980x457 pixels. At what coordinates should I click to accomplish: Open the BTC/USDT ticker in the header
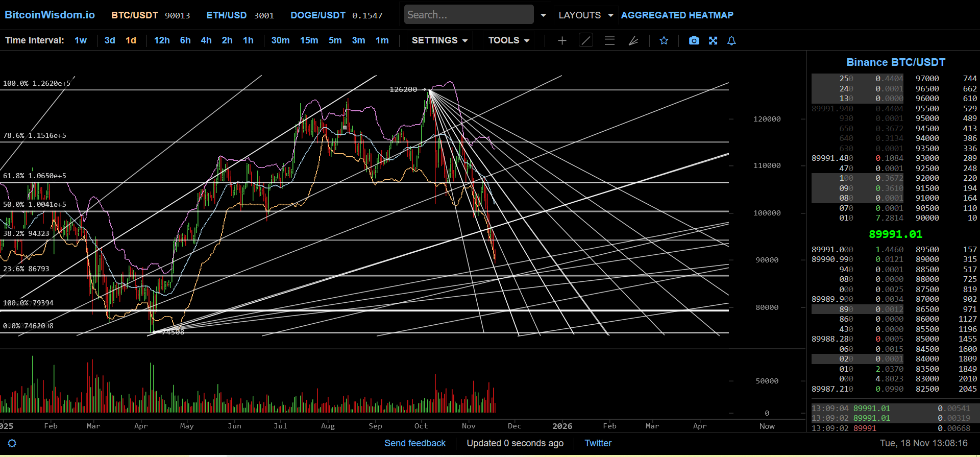[x=151, y=15]
